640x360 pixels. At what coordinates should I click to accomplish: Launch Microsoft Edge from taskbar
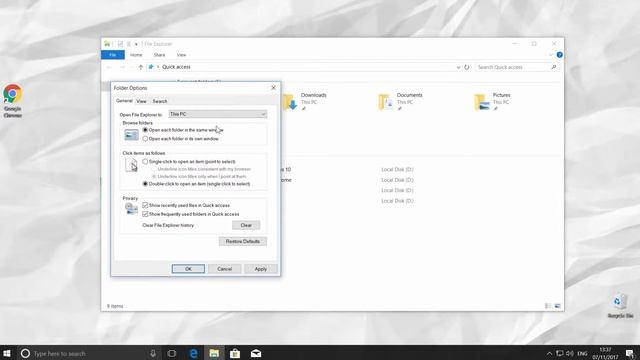point(193,353)
